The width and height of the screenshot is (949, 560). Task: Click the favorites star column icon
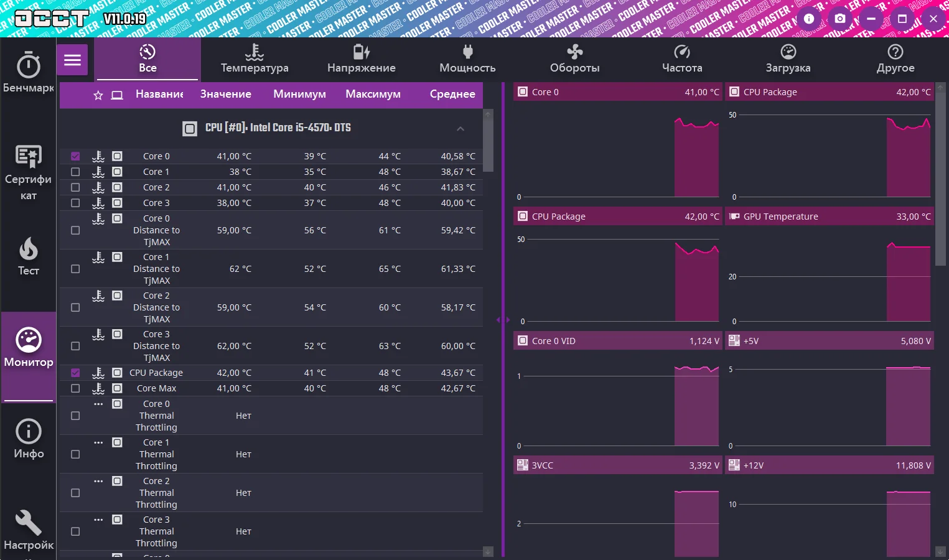(98, 95)
